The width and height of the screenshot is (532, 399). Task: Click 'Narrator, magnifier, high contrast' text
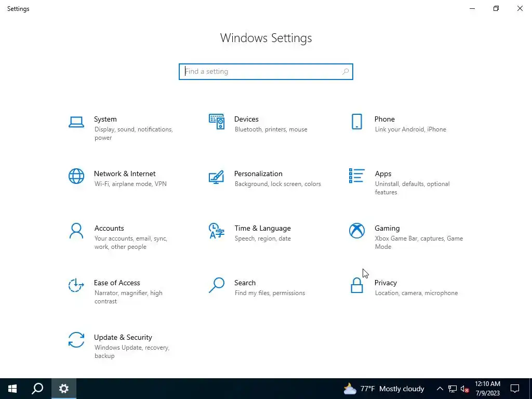click(x=128, y=297)
